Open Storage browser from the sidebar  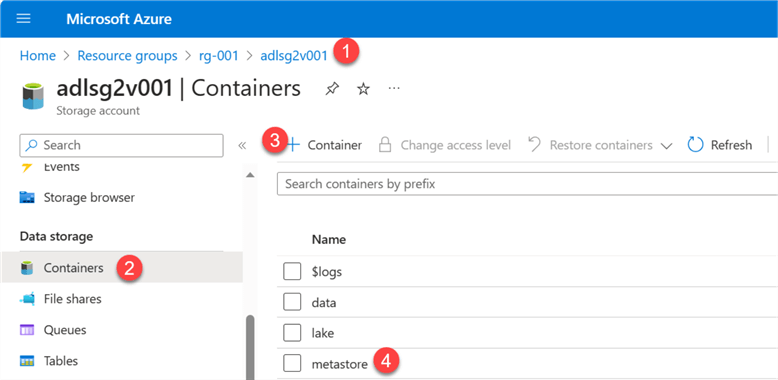(x=89, y=197)
